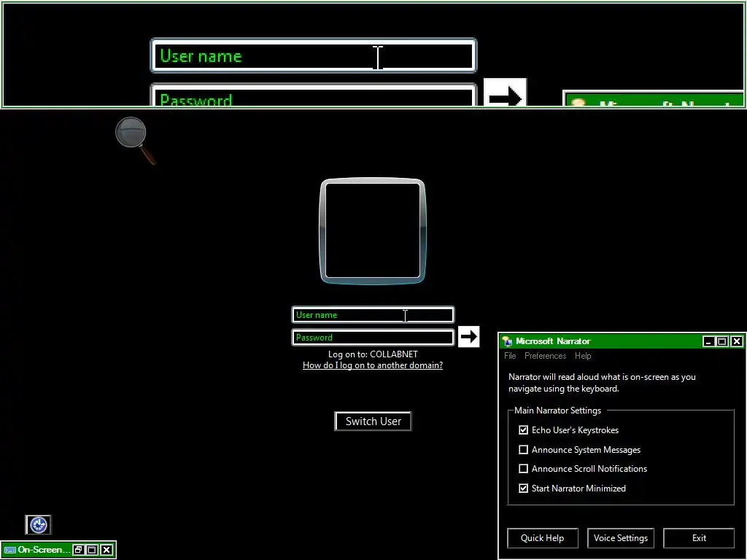Click the Switch User button
The height and width of the screenshot is (560, 747).
coord(373,421)
